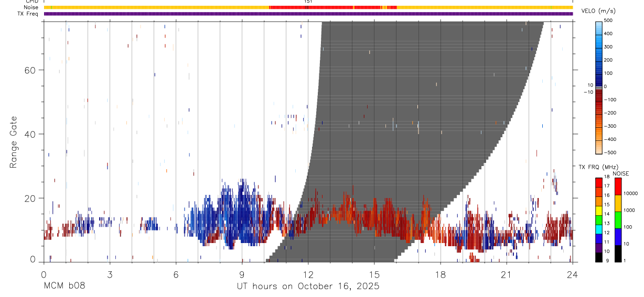This screenshot has height=297, width=644.
Task: Click the "Noise" row label at top left
Action: 31,7
